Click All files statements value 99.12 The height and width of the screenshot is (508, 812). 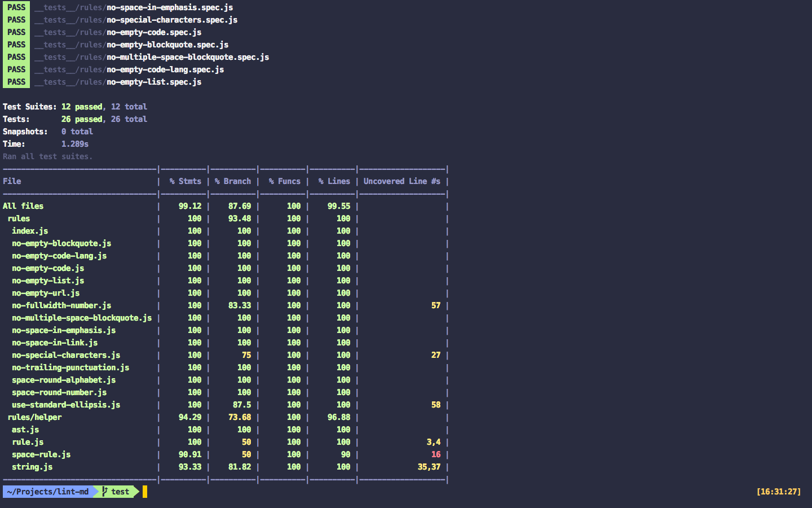[x=190, y=206]
